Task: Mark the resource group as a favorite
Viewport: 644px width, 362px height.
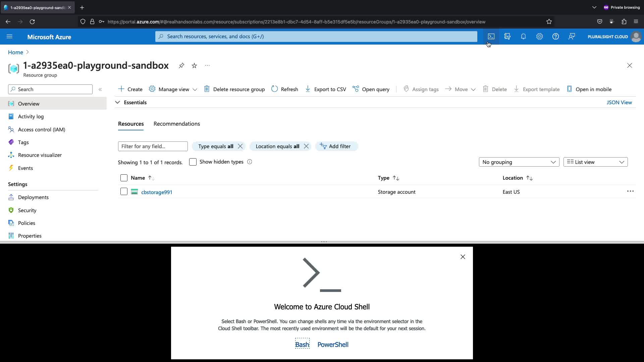Action: 194,66
